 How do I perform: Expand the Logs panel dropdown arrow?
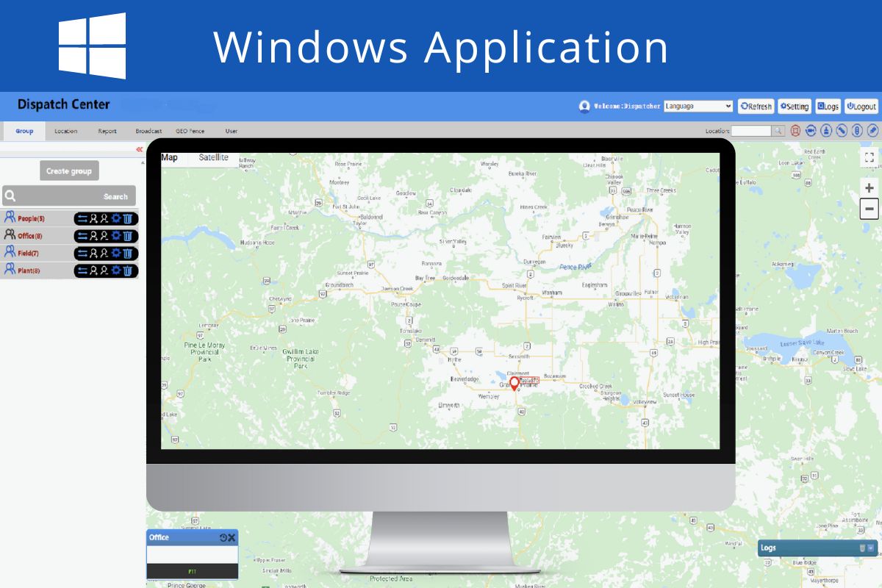(x=871, y=548)
